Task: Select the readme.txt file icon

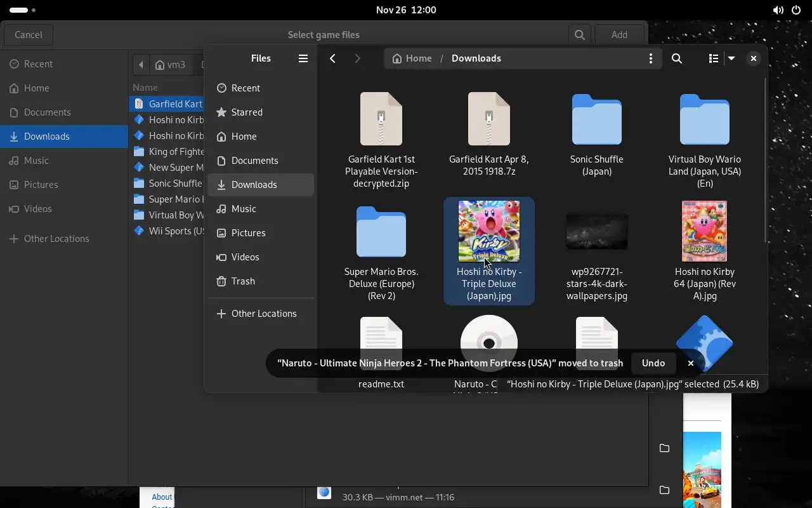Action: tap(381, 334)
